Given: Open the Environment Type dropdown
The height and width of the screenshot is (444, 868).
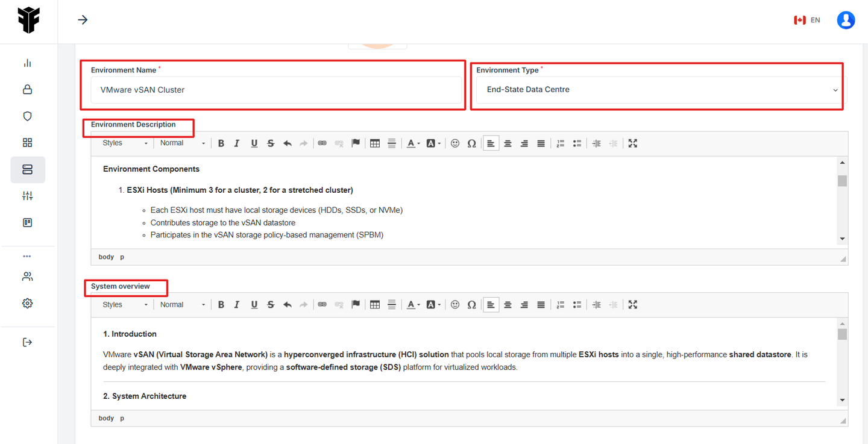Looking at the screenshot, I should (x=660, y=90).
